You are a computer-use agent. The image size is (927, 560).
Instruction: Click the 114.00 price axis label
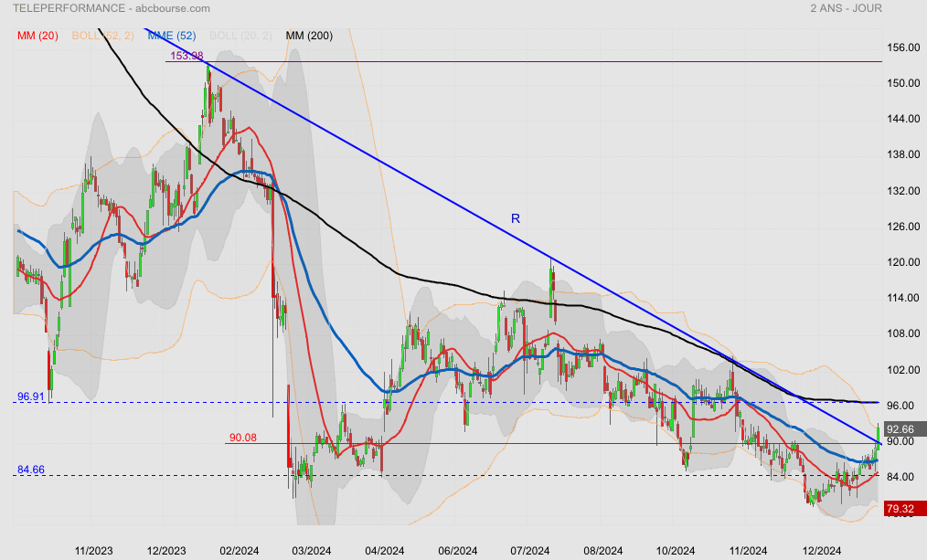[x=903, y=298]
